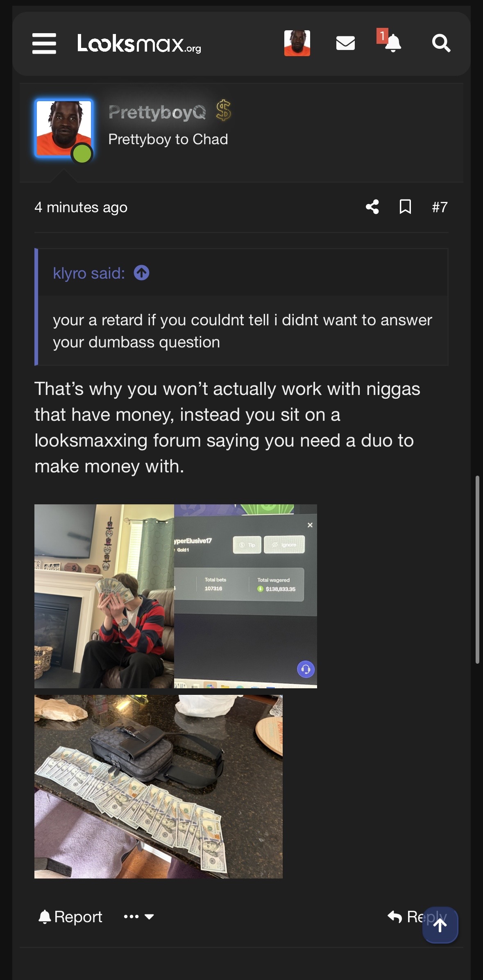Click the page scrollbar on right
The image size is (483, 980).
pyautogui.click(x=477, y=569)
